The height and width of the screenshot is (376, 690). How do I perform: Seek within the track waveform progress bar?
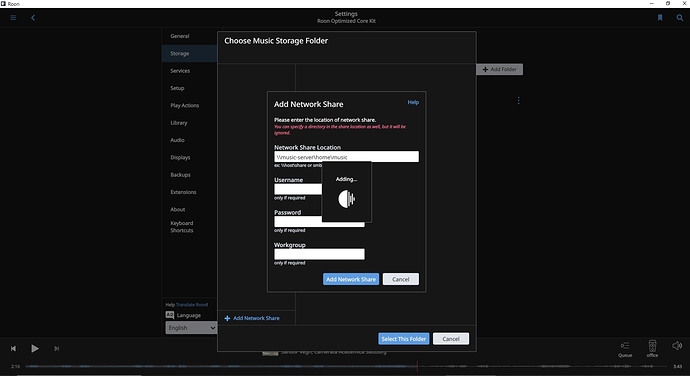pyautogui.click(x=346, y=366)
